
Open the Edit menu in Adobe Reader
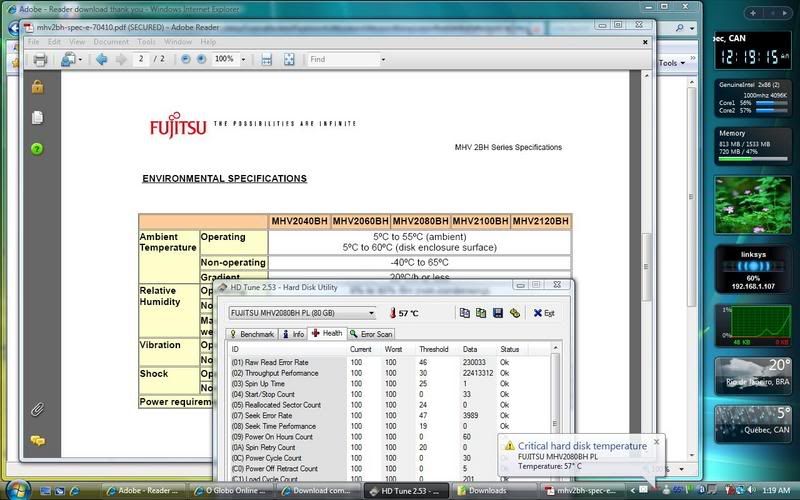54,42
